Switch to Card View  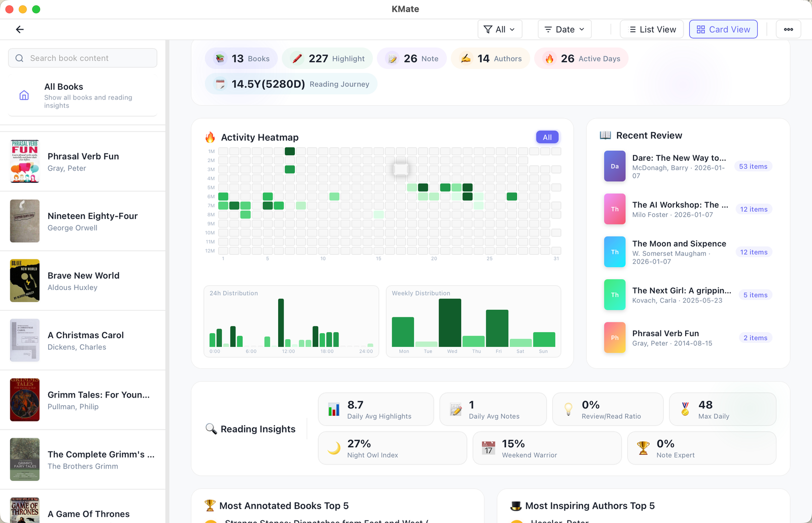tap(723, 29)
